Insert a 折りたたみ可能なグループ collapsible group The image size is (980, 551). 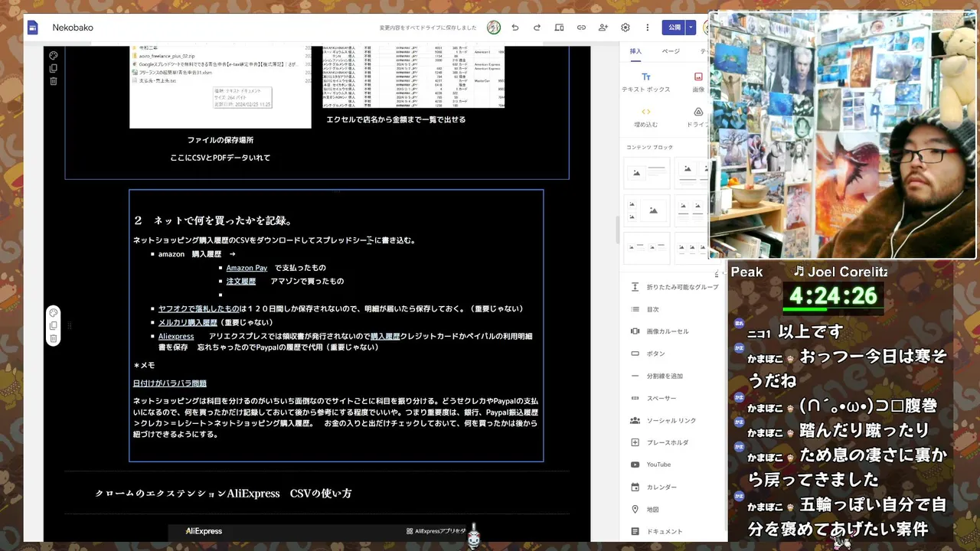tap(674, 287)
